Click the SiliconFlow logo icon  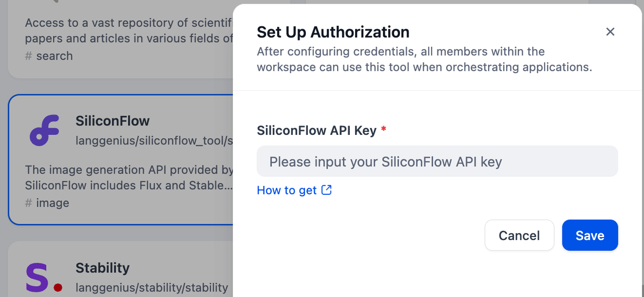click(44, 130)
